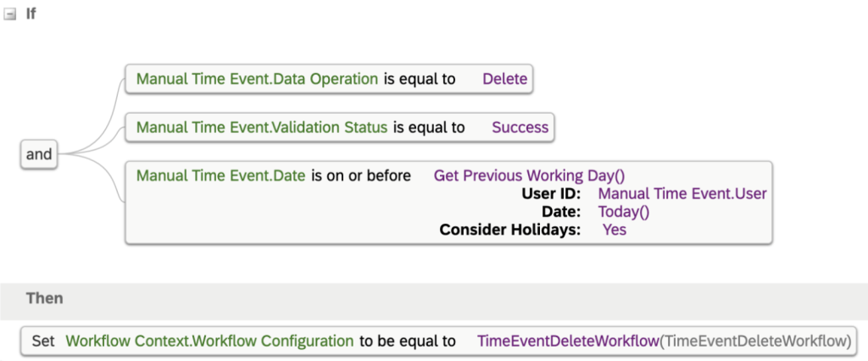Click 'to be equal to' in Then statement
Image resolution: width=868 pixels, height=361 pixels.
coord(408,341)
